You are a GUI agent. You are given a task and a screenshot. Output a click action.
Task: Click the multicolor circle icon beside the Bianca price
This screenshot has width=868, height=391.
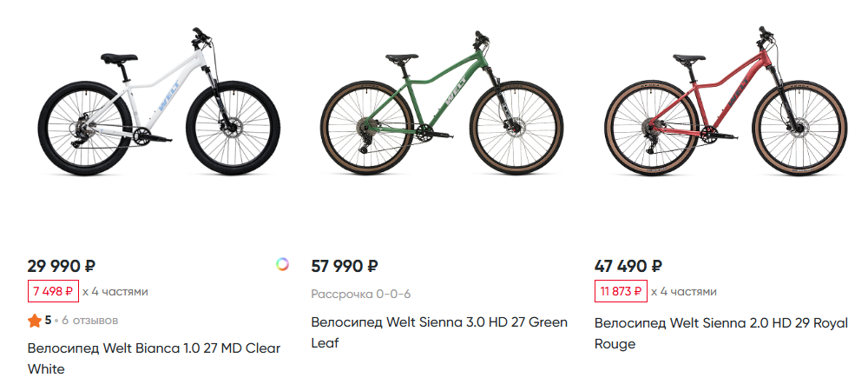282,264
